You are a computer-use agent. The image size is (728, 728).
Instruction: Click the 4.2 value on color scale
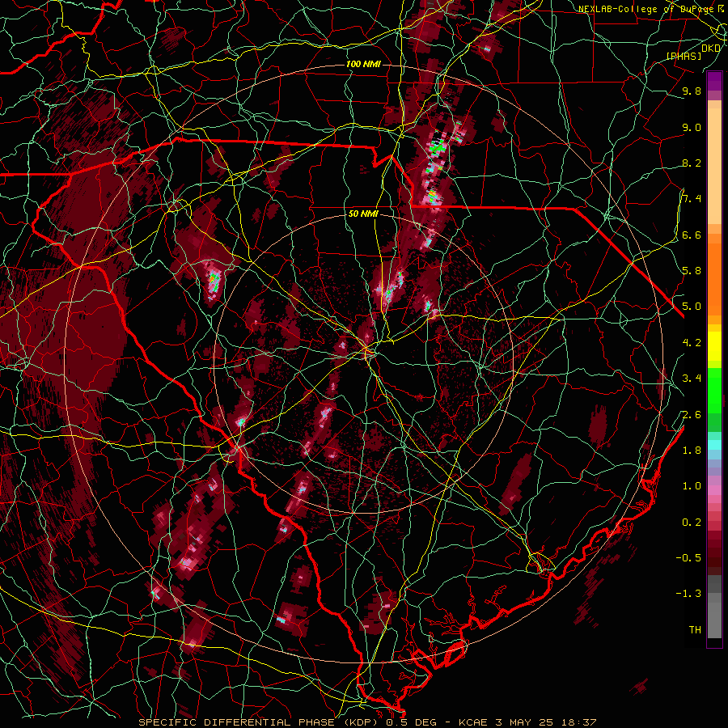[x=692, y=343]
